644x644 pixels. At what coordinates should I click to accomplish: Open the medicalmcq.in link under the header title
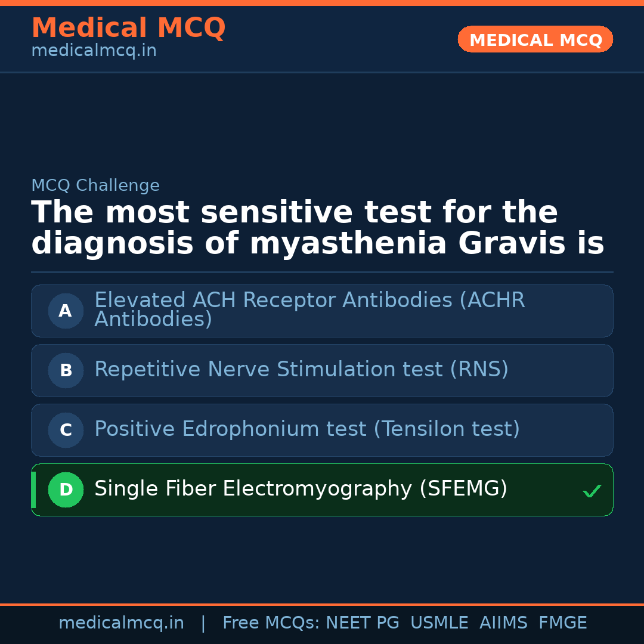coord(94,51)
